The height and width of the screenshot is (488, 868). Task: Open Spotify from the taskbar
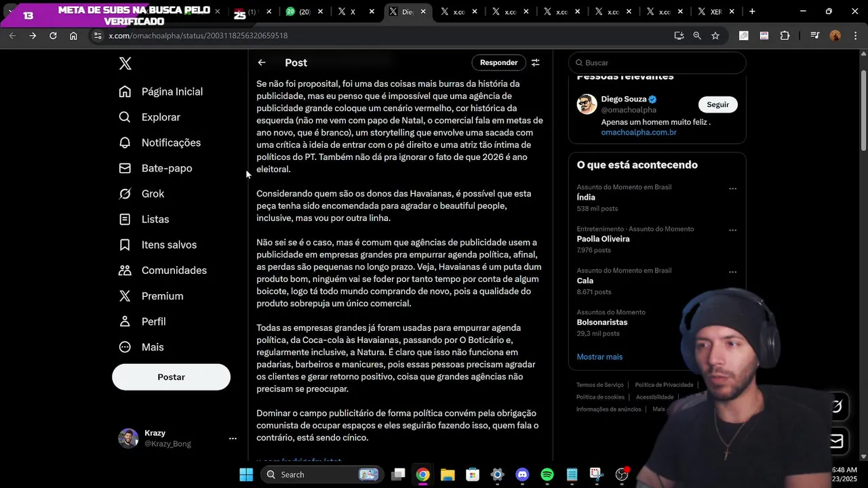[x=547, y=474]
